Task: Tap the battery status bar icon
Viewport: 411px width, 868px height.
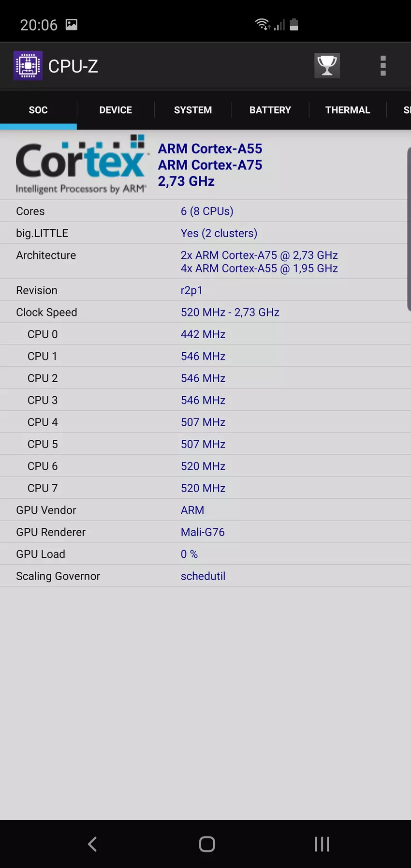Action: [294, 25]
